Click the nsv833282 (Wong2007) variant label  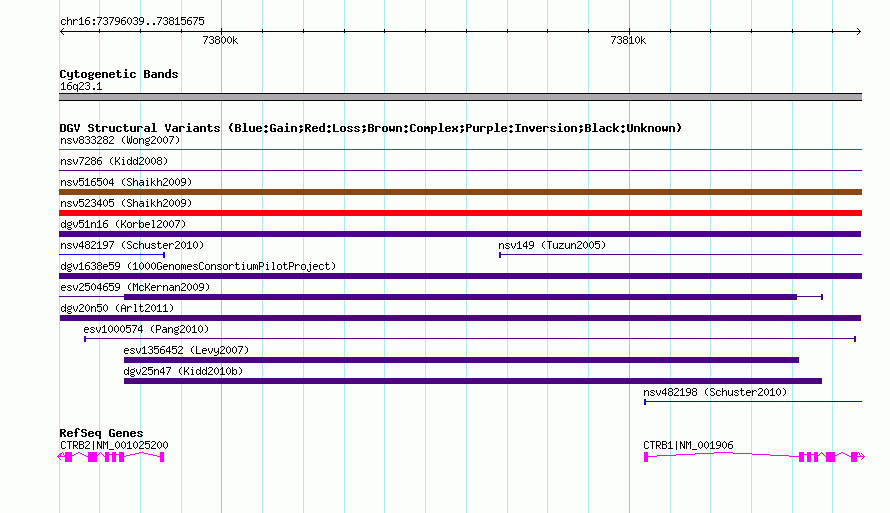pyautogui.click(x=120, y=140)
